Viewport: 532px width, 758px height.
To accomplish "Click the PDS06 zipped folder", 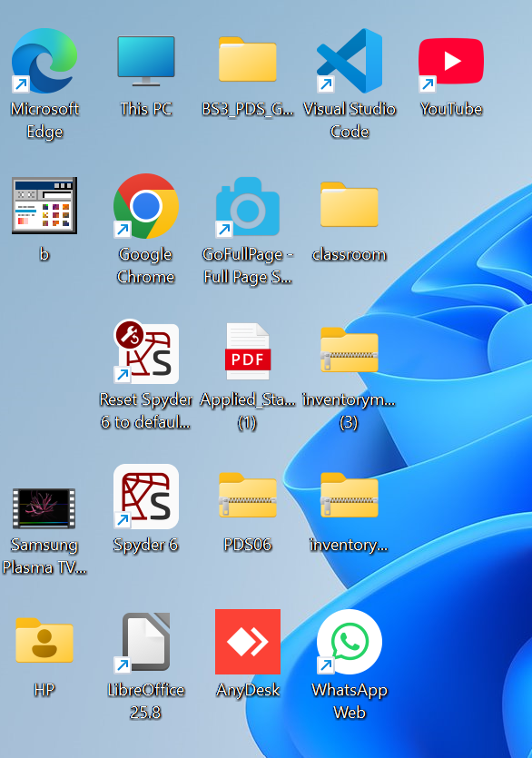I will tap(248, 495).
